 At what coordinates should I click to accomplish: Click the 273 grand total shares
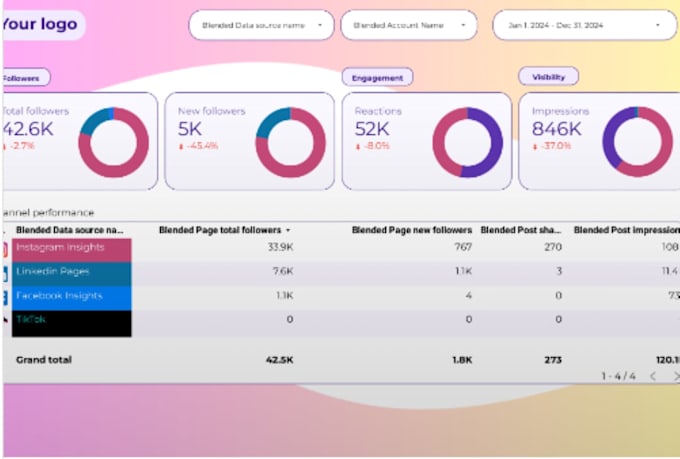point(553,360)
